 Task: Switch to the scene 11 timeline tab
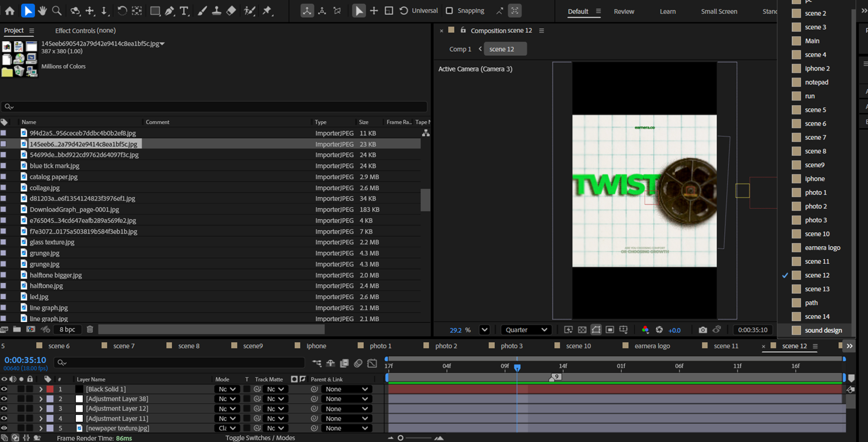point(725,346)
